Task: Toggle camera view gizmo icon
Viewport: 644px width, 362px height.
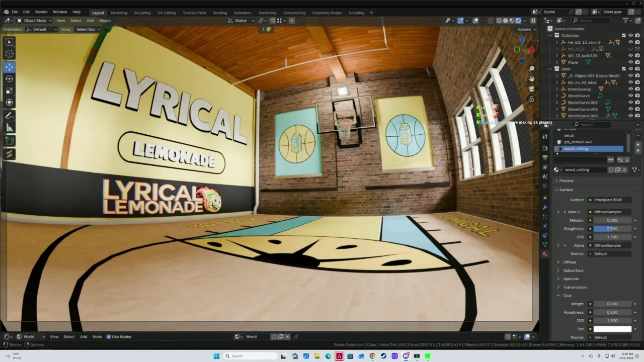Action: [532, 88]
